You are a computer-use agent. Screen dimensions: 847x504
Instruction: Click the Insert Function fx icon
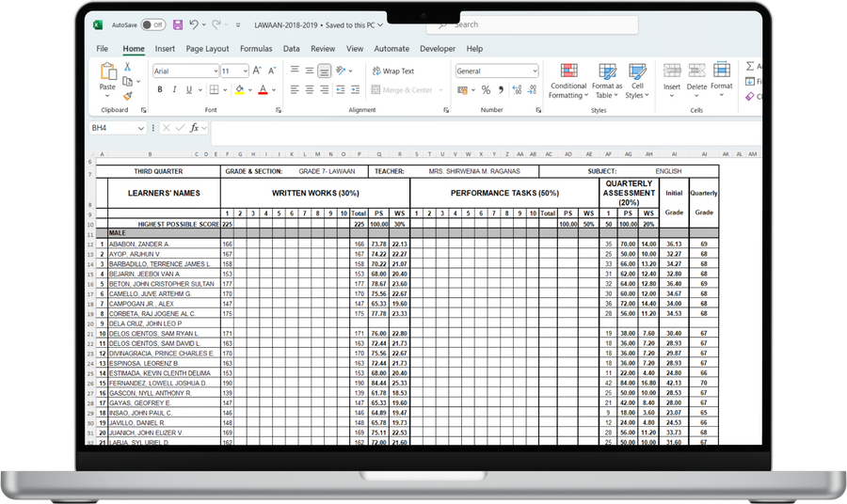pos(194,128)
